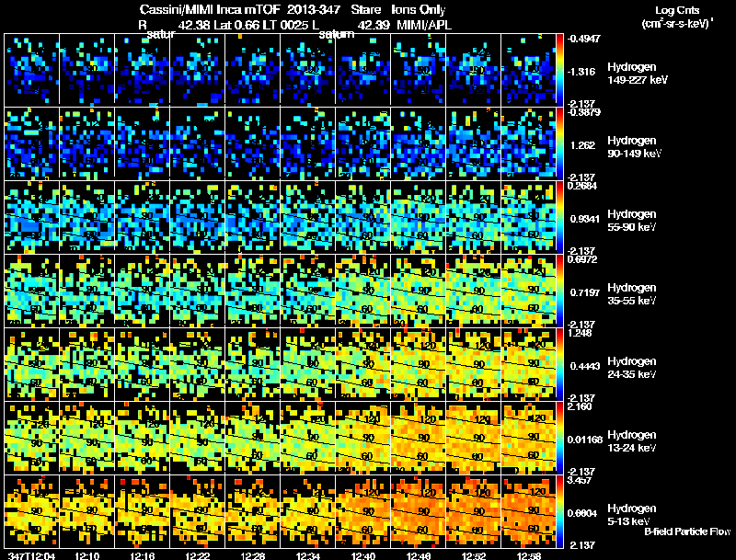Open the 13-24 keV panel at 12:52
736x560 pixels.
point(474,438)
